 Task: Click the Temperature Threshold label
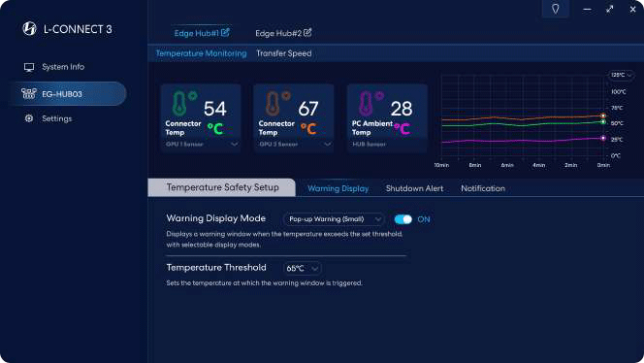216,268
